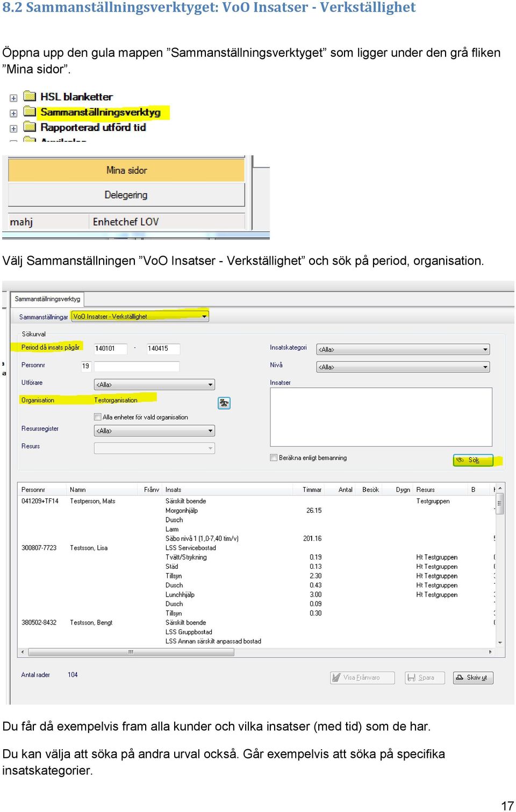Click the empty Personnr input field
The height and width of the screenshot is (812, 516).
137,366
